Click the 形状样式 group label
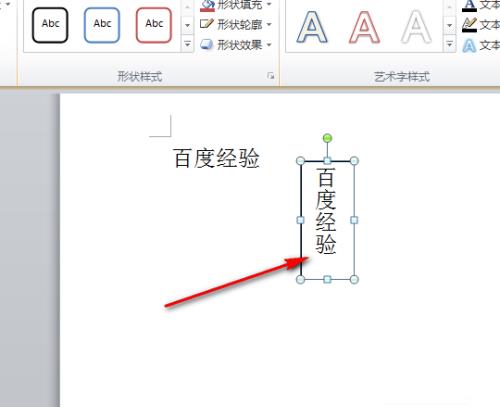 (x=140, y=77)
